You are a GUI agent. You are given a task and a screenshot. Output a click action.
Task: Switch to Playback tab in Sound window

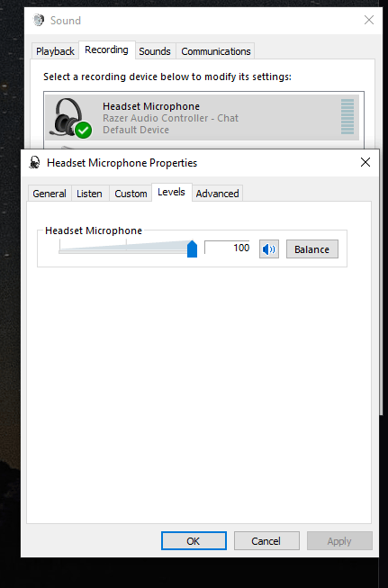tap(55, 51)
